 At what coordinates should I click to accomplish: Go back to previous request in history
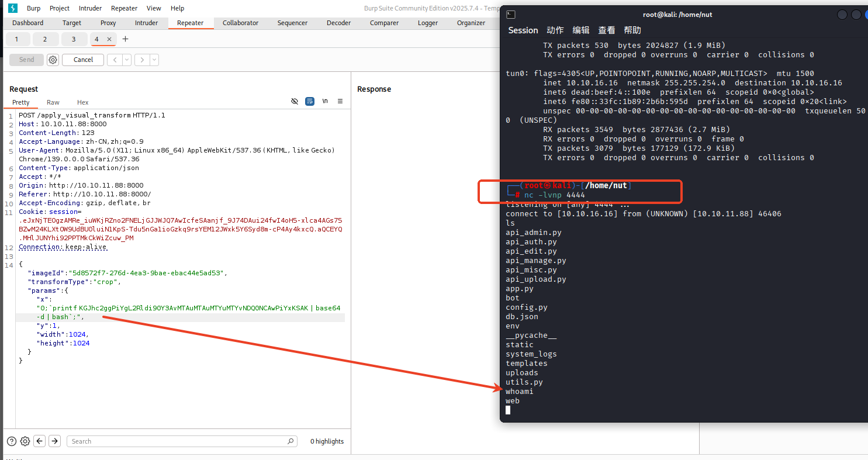pos(115,60)
